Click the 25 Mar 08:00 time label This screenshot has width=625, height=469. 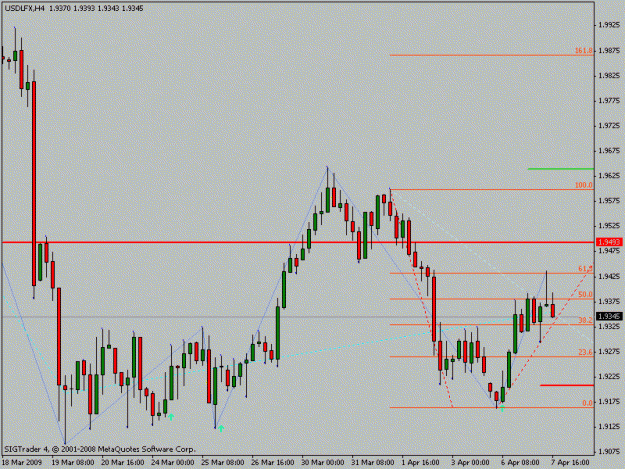coord(222,462)
